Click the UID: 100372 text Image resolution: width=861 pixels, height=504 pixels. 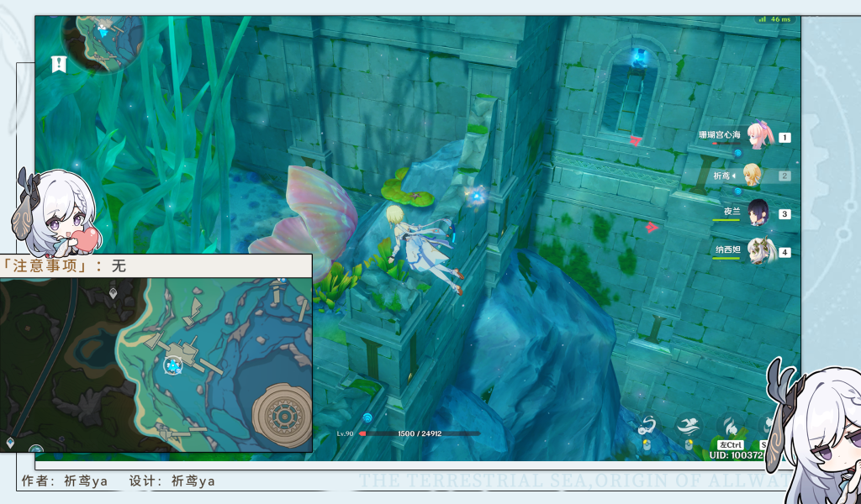coord(736,455)
